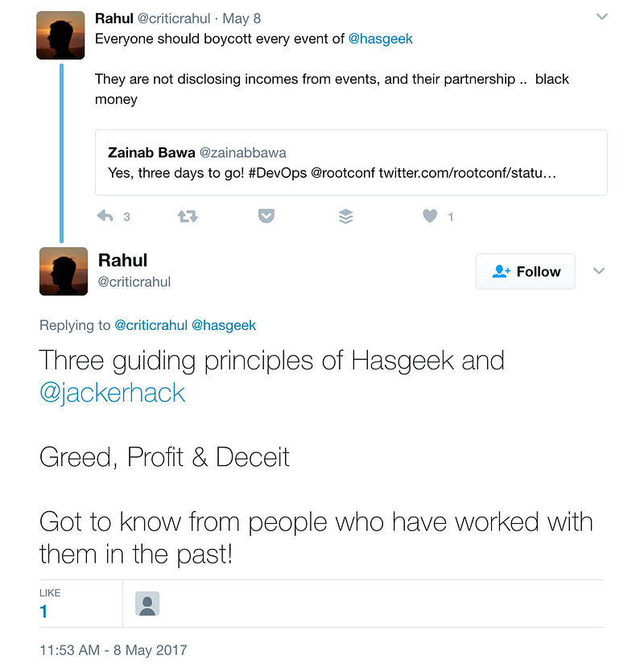Screen dimensions: 644x668
Task: Open the 11:53 AM - 8 May 2017 timestamp
Action: click(x=113, y=650)
